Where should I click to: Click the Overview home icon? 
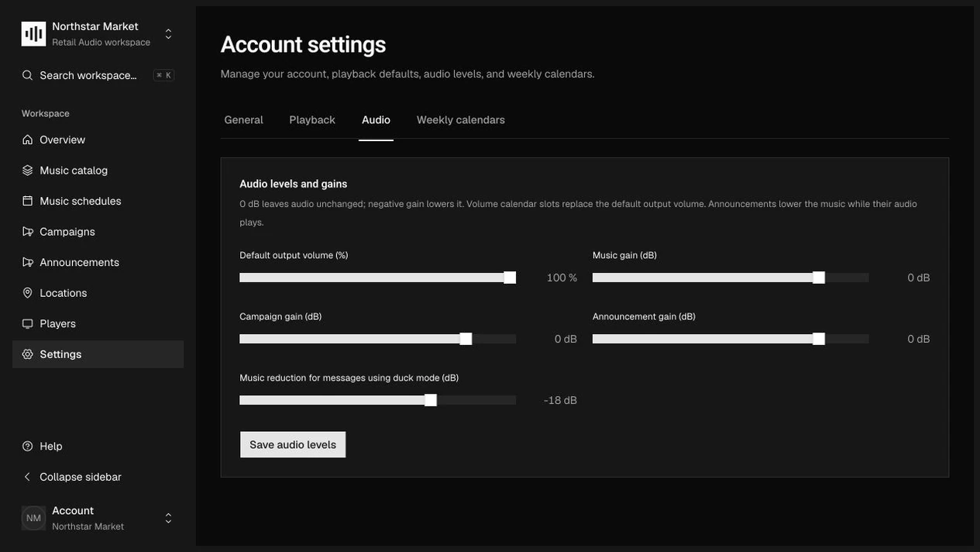click(28, 140)
